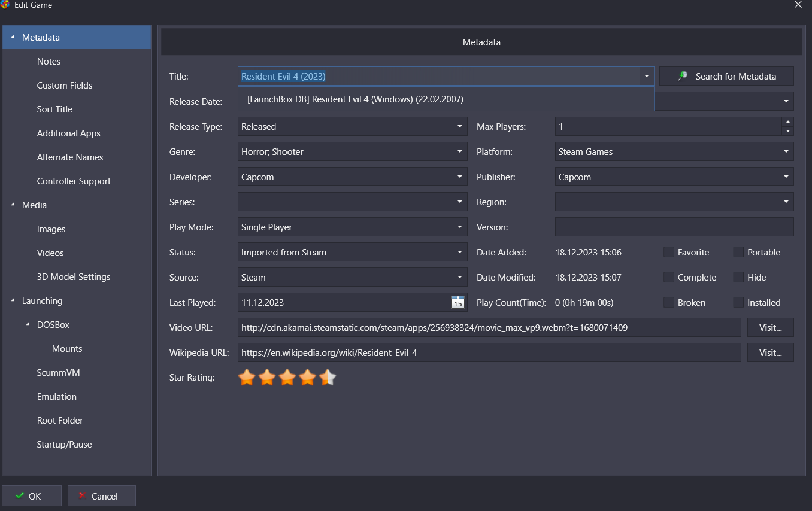This screenshot has width=812, height=511.
Task: Increase Max Players with up arrow
Action: (787, 122)
